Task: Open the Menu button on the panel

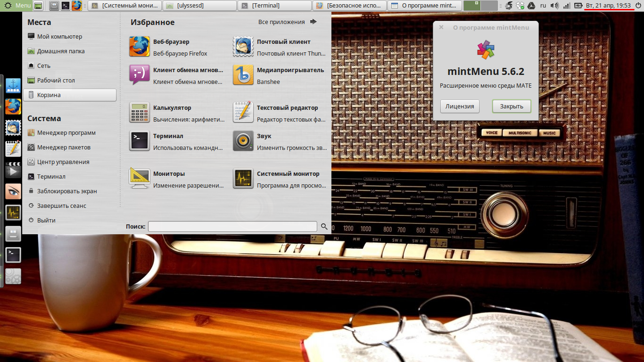Action: (x=17, y=6)
